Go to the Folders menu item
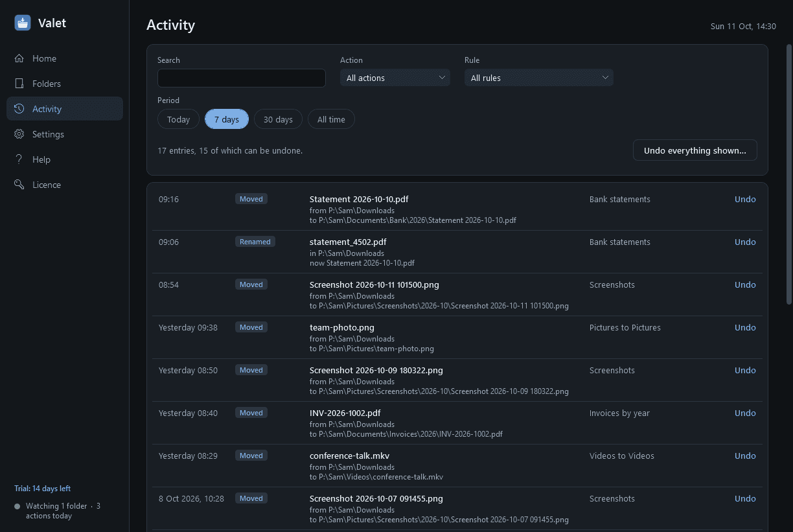This screenshot has width=793, height=532. (x=65, y=84)
